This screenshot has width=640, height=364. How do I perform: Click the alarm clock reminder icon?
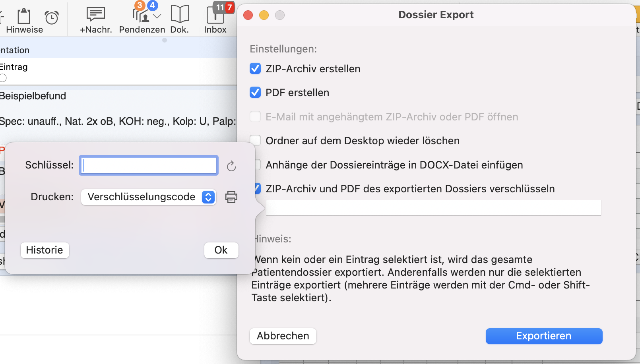click(x=52, y=17)
